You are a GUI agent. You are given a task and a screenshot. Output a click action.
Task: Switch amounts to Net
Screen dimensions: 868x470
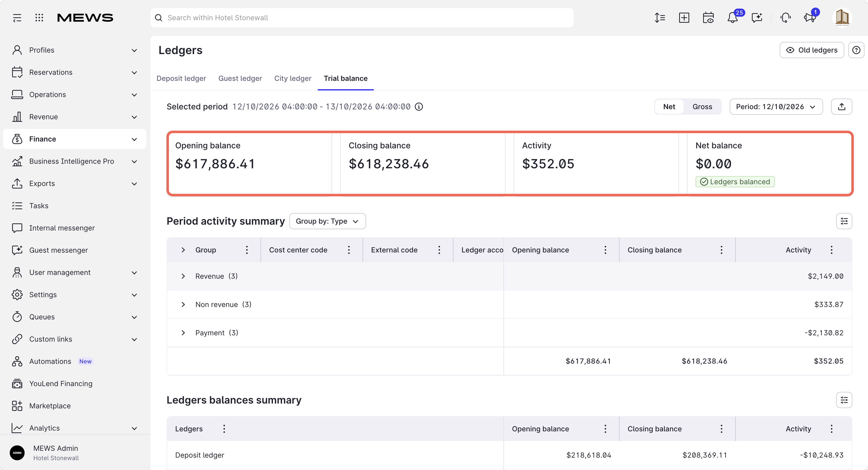(x=669, y=107)
